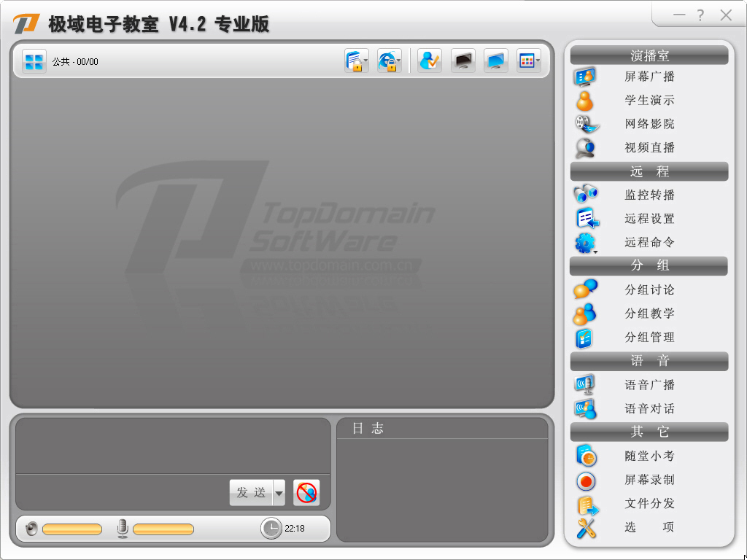Open 视频直播 text link

pyautogui.click(x=649, y=147)
